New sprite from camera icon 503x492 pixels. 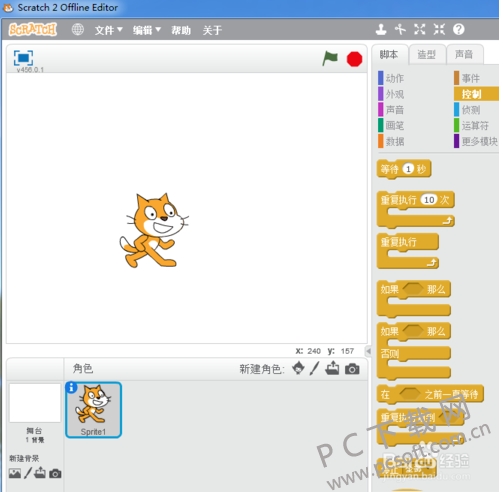coord(352,369)
